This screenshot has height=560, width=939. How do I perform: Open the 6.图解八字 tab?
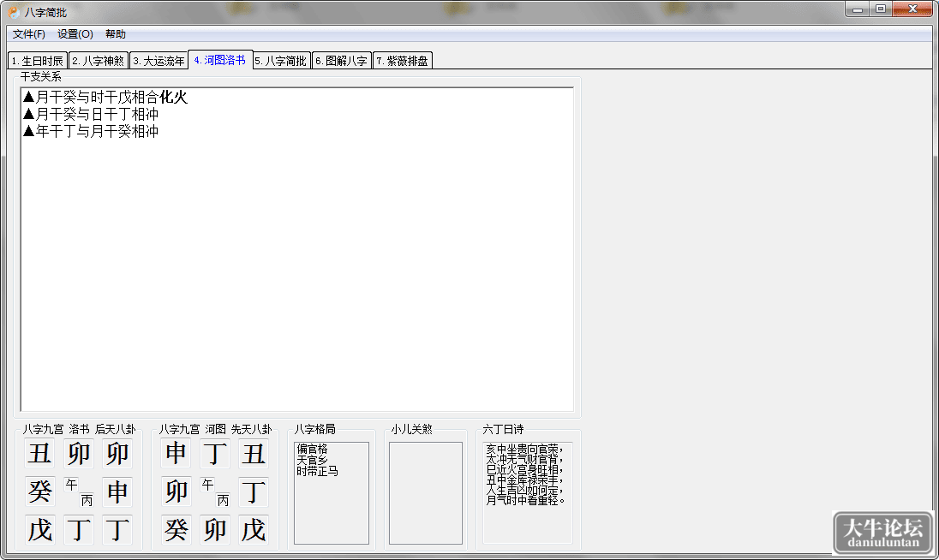coord(341,61)
